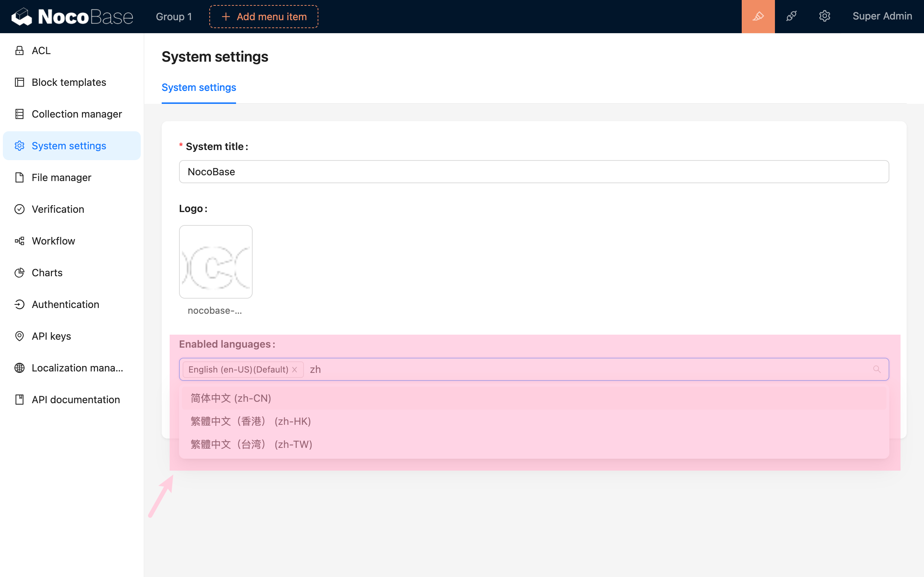The image size is (924, 577).
Task: Open the plugin manager rocket icon
Action: 791,17
